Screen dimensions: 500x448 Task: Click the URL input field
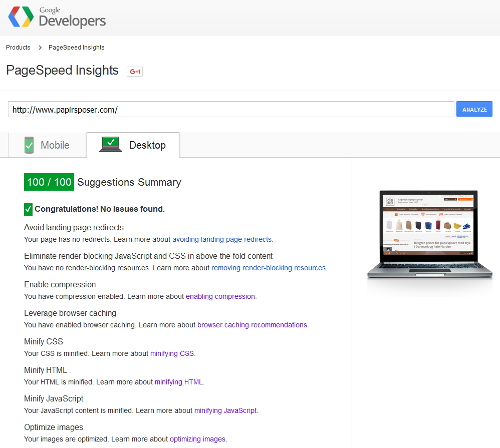231,109
